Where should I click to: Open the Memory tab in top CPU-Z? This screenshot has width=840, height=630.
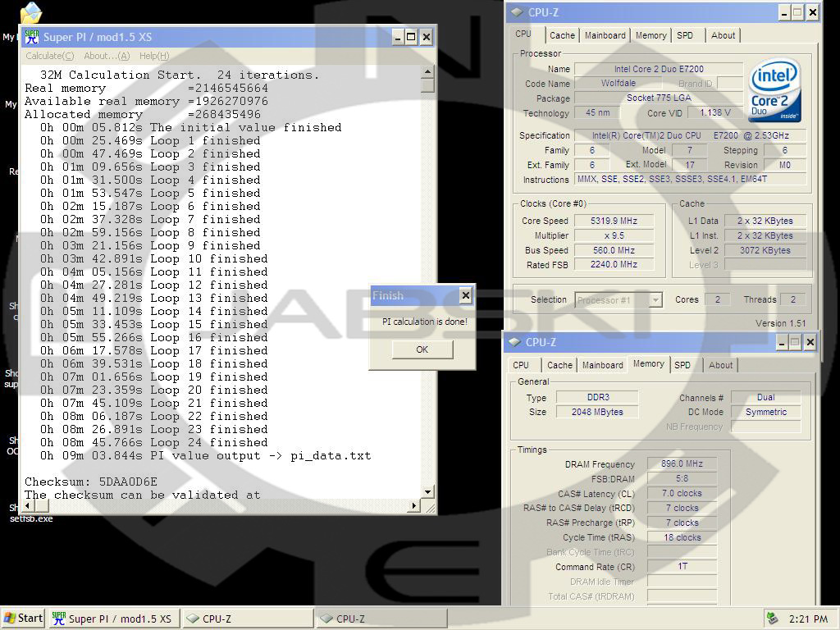tap(651, 35)
